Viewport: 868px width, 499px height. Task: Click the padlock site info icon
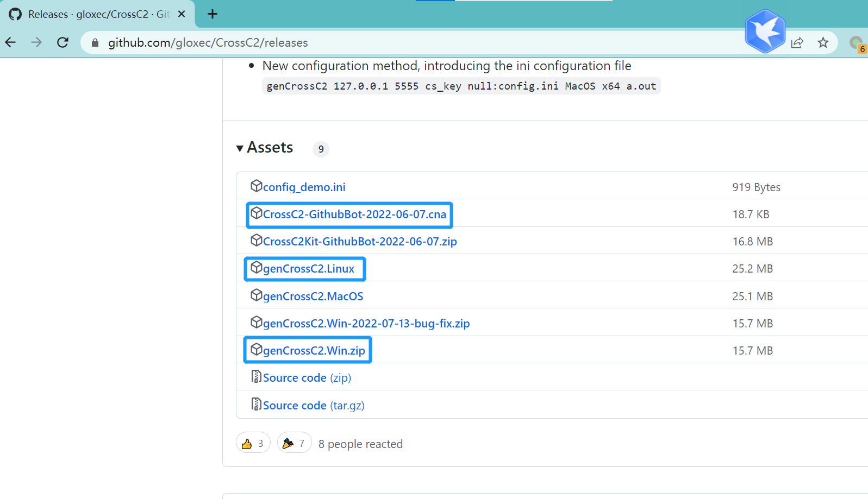(95, 42)
